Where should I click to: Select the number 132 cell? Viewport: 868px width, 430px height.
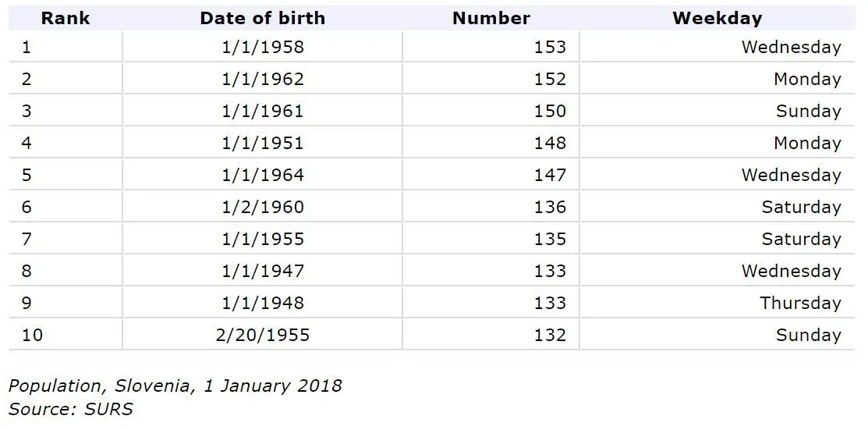pyautogui.click(x=550, y=335)
